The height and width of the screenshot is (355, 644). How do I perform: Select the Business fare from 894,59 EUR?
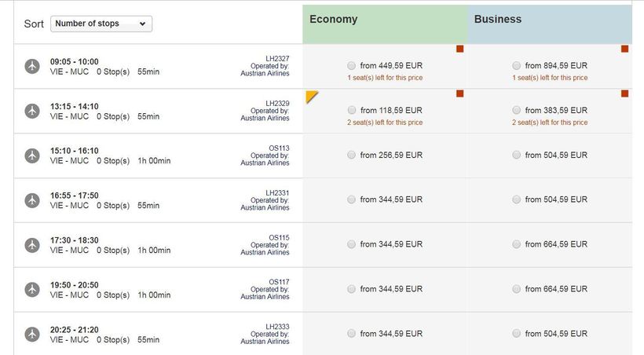516,66
